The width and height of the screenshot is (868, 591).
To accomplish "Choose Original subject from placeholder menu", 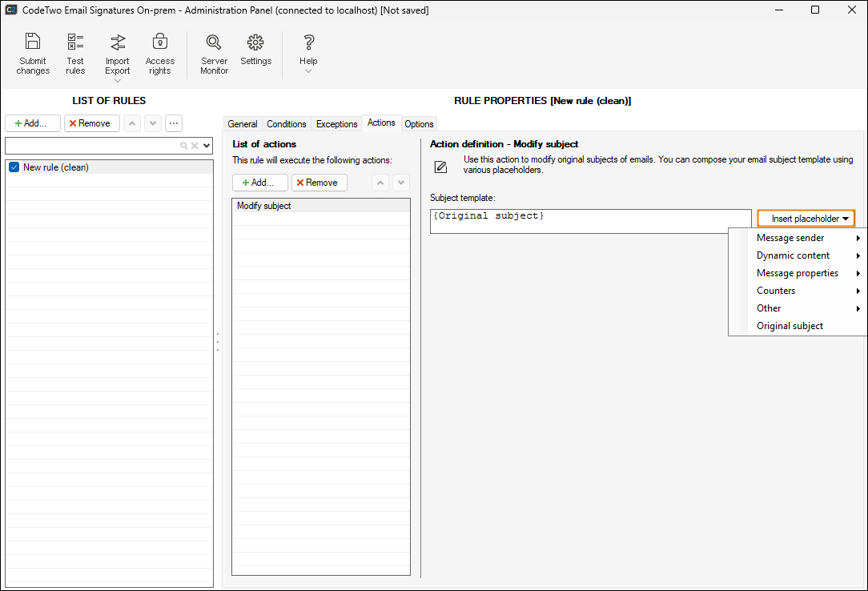I will 790,326.
